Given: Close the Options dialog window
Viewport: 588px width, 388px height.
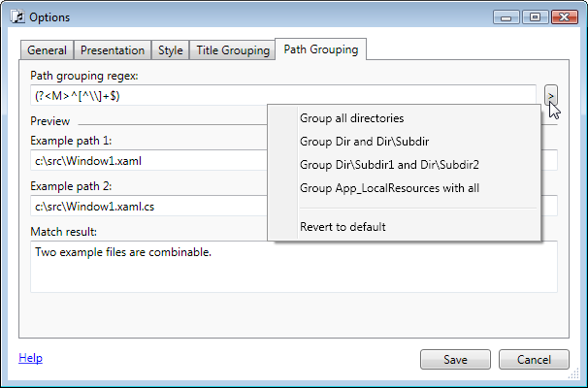Looking at the screenshot, I should tap(562, 16).
